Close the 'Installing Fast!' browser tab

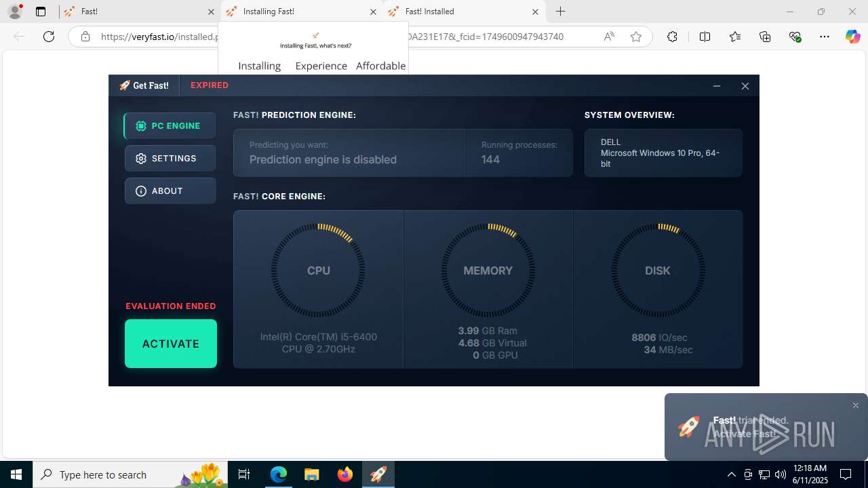(373, 12)
